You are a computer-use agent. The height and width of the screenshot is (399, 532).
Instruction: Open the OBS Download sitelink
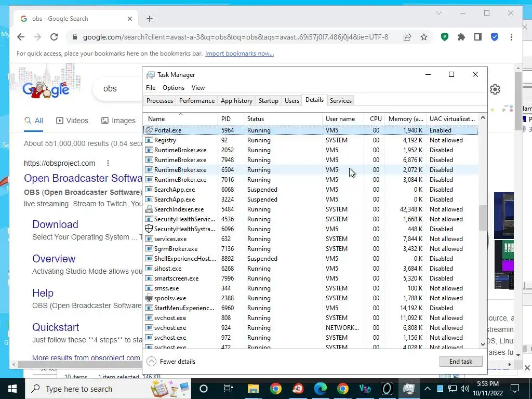(x=55, y=224)
